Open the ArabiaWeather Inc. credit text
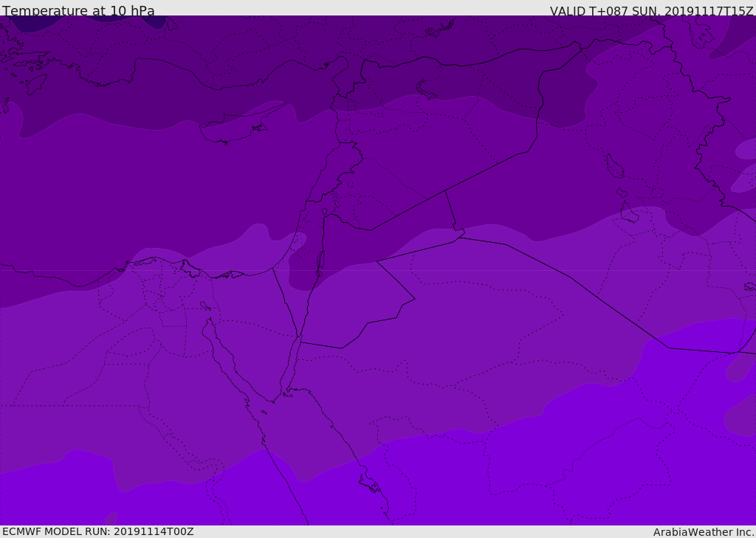Image resolution: width=756 pixels, height=538 pixels. [704, 532]
